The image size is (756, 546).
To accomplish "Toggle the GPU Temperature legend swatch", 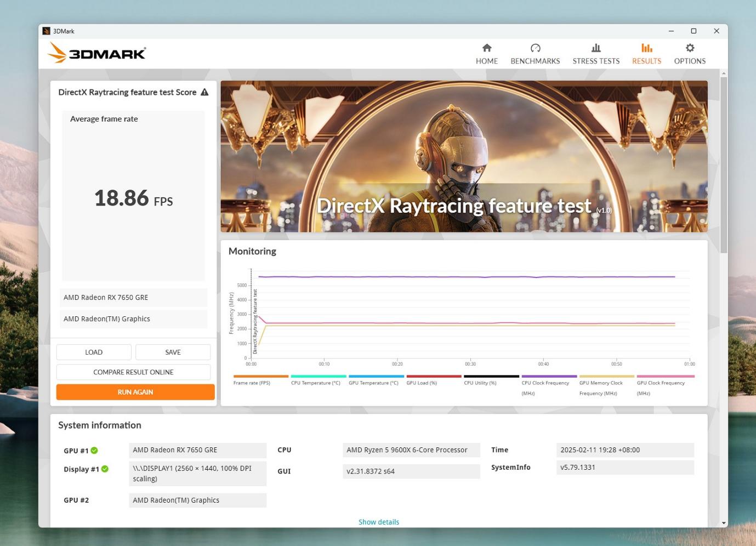I will coord(376,376).
